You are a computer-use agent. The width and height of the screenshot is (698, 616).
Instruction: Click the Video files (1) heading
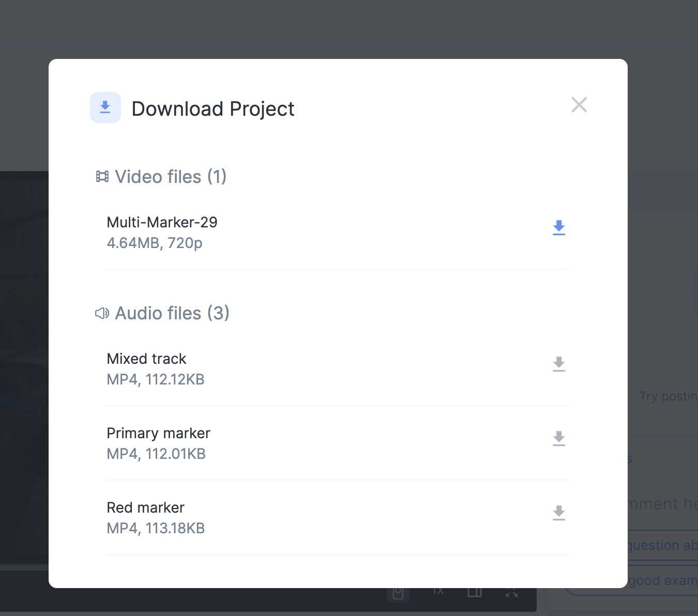pyautogui.click(x=171, y=177)
